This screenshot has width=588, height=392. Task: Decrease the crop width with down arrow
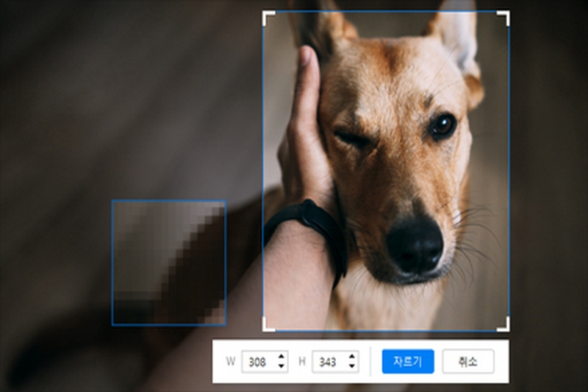point(280,366)
